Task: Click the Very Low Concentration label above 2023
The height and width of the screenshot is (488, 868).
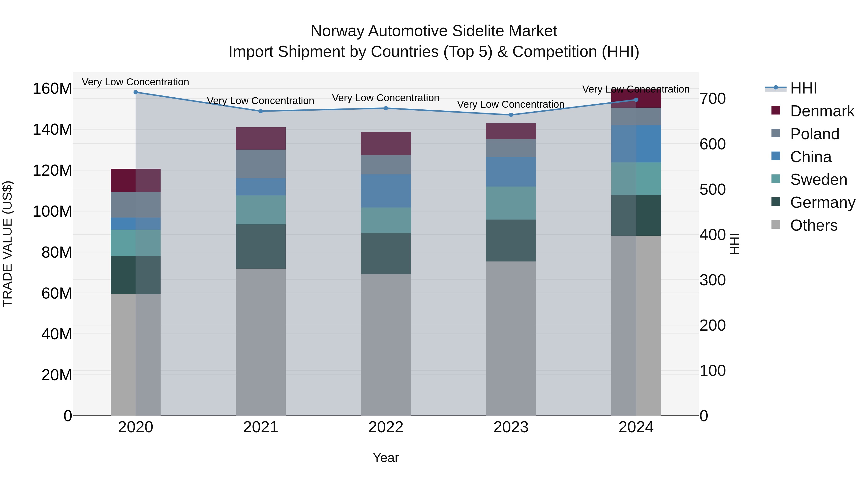Action: tap(511, 104)
